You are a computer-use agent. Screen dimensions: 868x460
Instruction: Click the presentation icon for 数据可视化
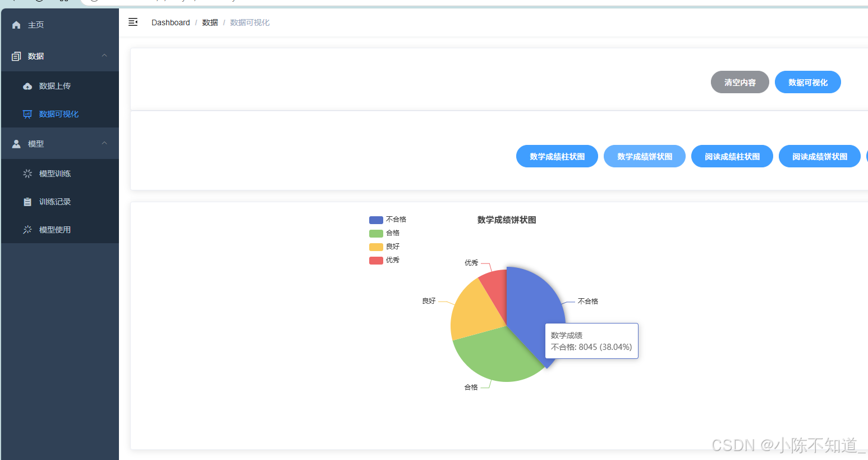[27, 114]
